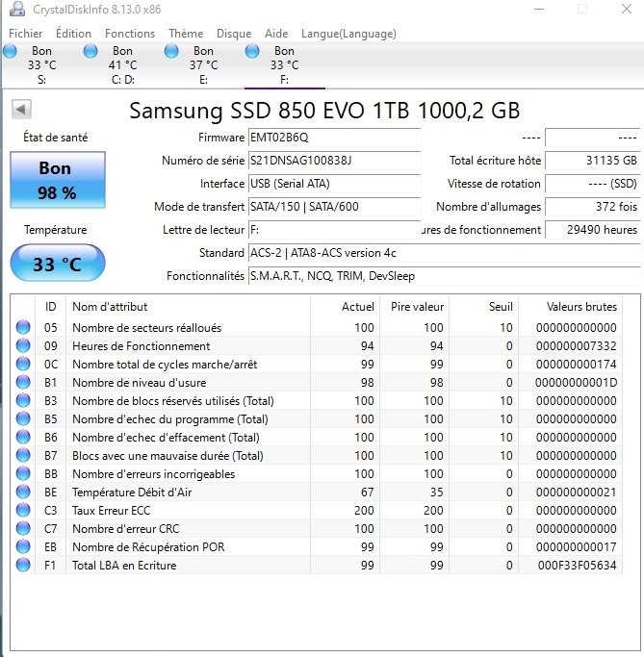The height and width of the screenshot is (657, 644).
Task: Open the Langue(Language) menu
Action: 348,33
